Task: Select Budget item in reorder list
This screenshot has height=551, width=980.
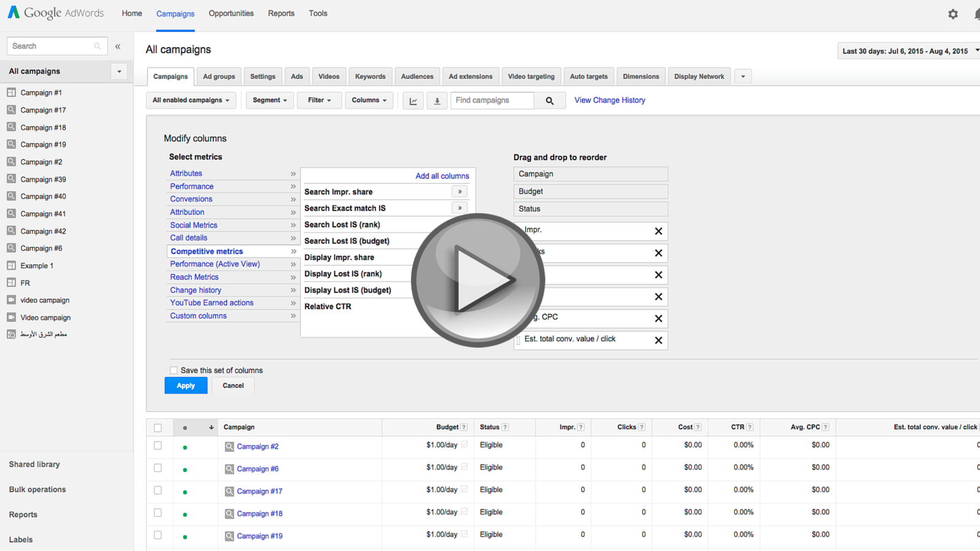Action: (590, 192)
